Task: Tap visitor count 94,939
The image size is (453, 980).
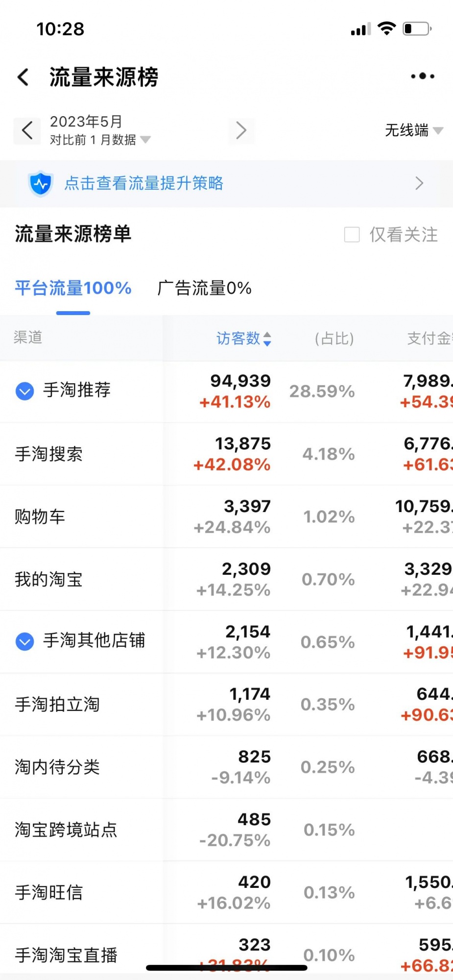Action: tap(240, 381)
